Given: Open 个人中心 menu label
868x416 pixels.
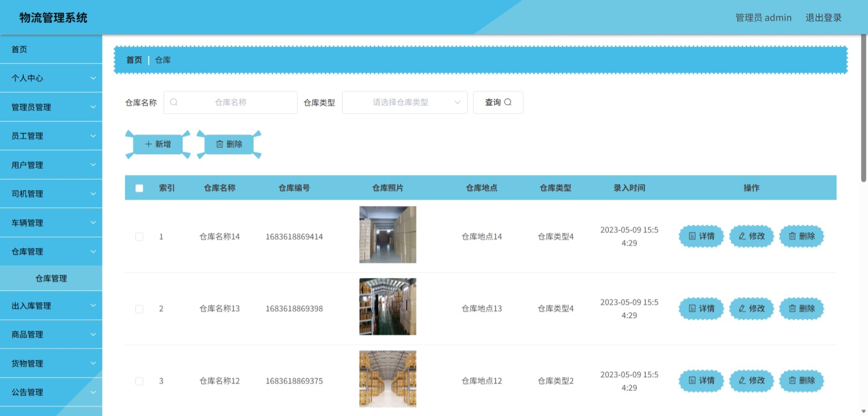Looking at the screenshot, I should (x=28, y=78).
